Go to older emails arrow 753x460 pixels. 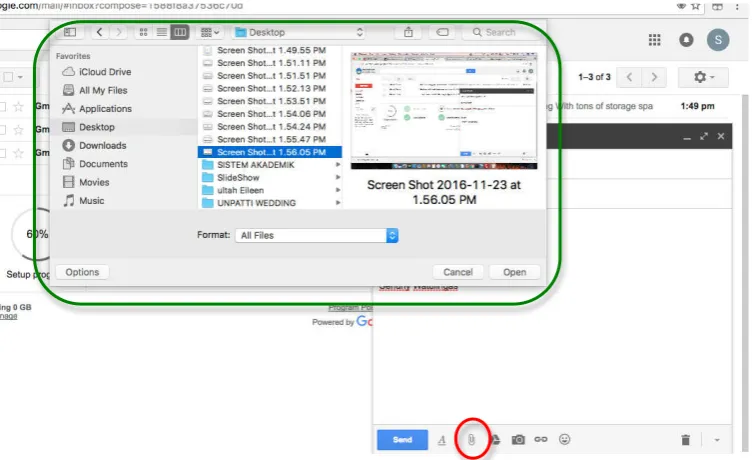pyautogui.click(x=654, y=77)
